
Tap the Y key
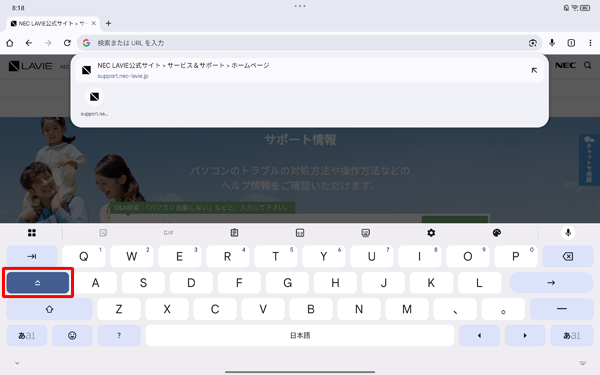point(323,256)
